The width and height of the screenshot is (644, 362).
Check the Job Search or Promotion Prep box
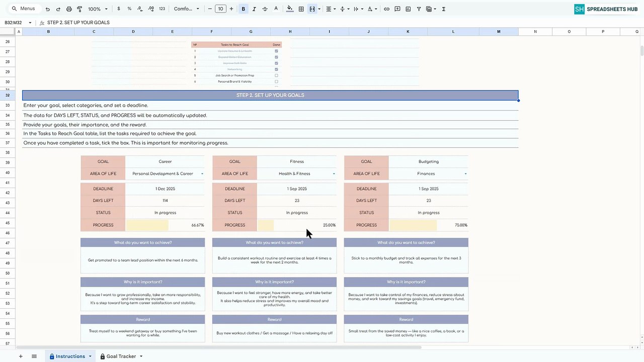(276, 75)
